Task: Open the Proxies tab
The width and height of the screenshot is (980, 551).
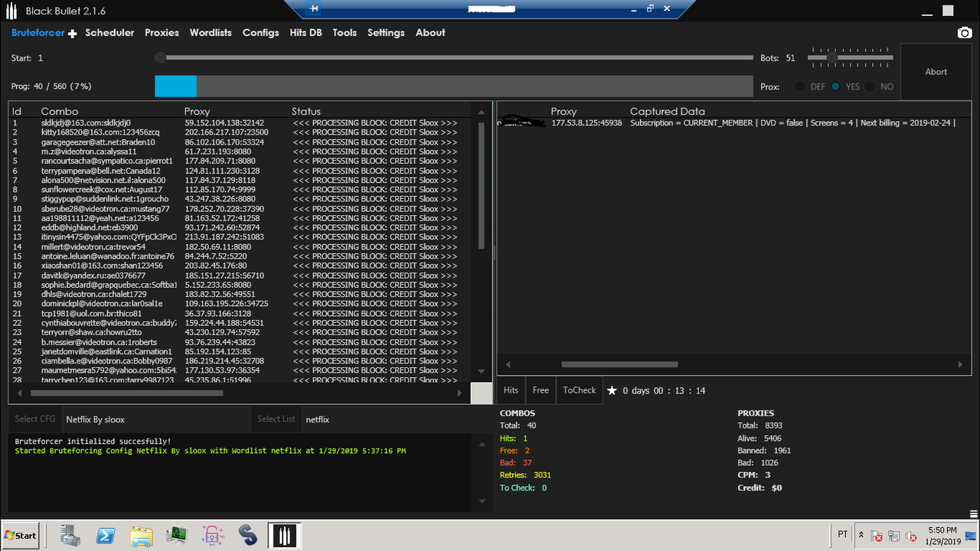Action: pyautogui.click(x=162, y=33)
